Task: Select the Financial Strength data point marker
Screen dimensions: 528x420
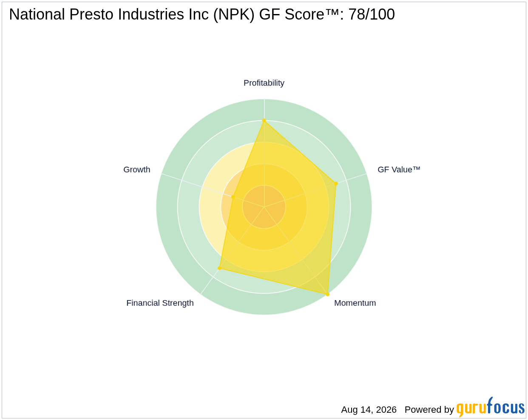Action: 219,268
